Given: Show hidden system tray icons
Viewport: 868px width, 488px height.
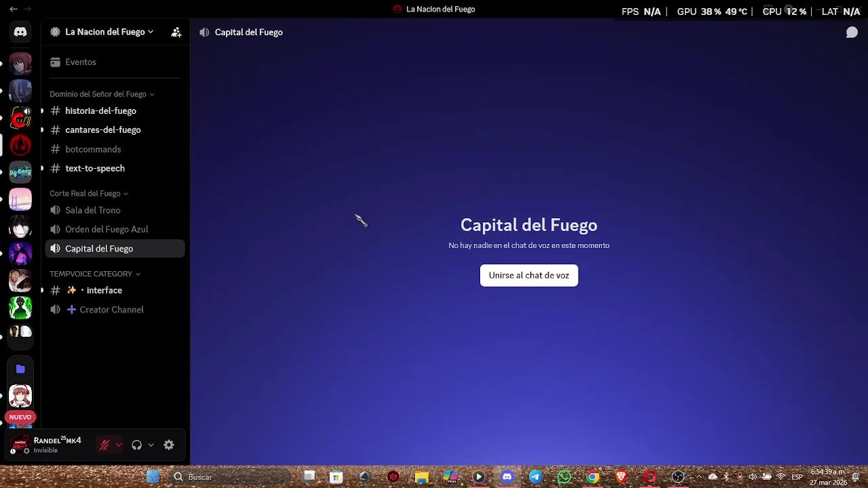Looking at the screenshot, I should point(698,477).
